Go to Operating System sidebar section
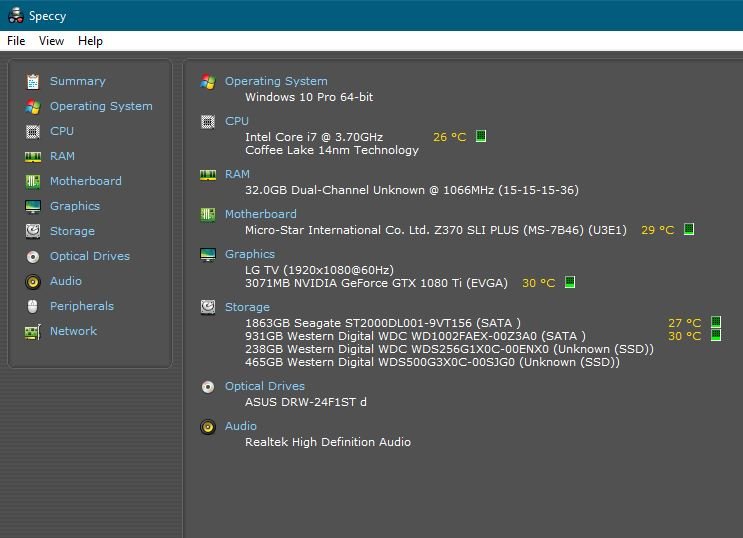 tap(101, 106)
